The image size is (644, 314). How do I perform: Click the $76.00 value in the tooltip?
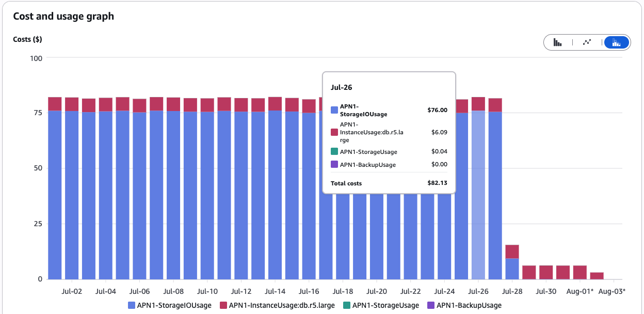438,110
